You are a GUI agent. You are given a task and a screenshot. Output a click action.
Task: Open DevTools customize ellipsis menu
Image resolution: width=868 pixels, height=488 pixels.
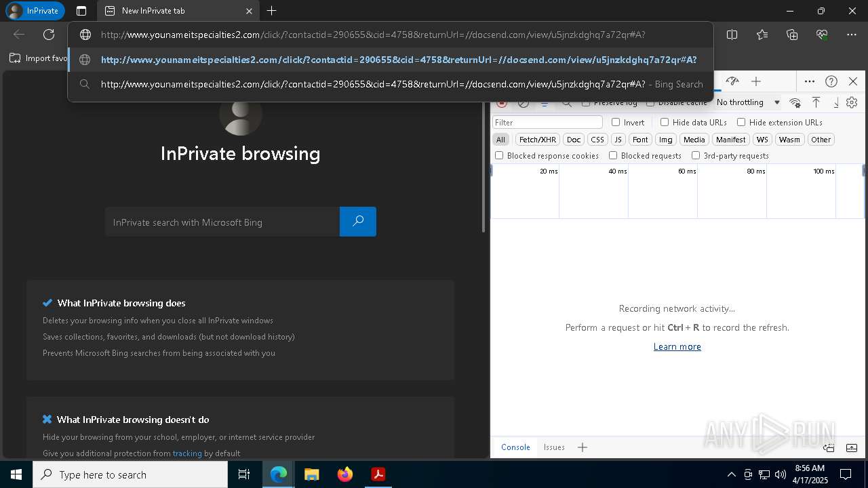pos(810,81)
